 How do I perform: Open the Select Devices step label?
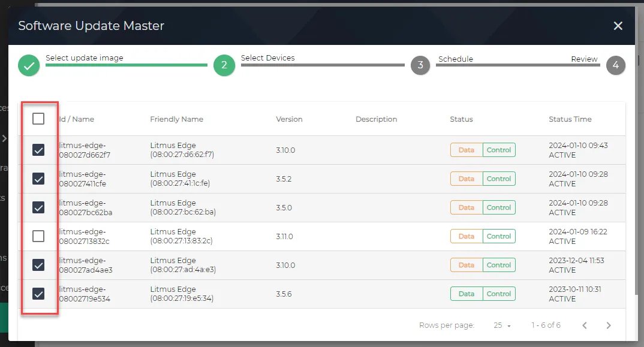coord(268,58)
